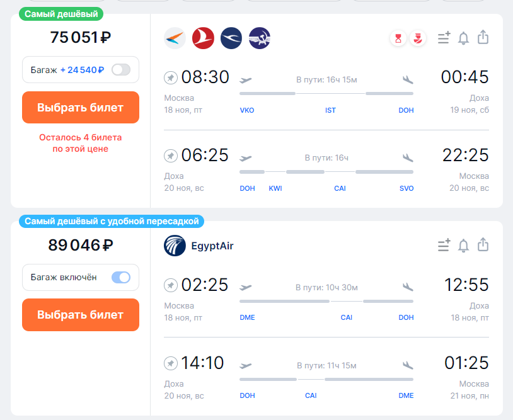The width and height of the screenshot is (513, 420).
Task: Share the EgyptAir ticket
Action: click(483, 245)
